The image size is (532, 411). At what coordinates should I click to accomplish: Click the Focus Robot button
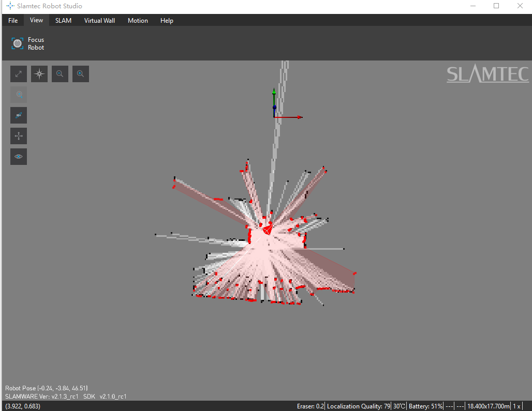point(28,43)
